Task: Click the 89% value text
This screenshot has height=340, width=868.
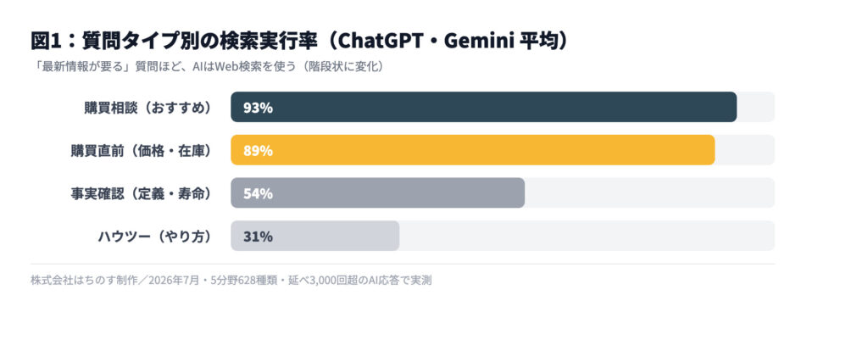Action: 258,151
